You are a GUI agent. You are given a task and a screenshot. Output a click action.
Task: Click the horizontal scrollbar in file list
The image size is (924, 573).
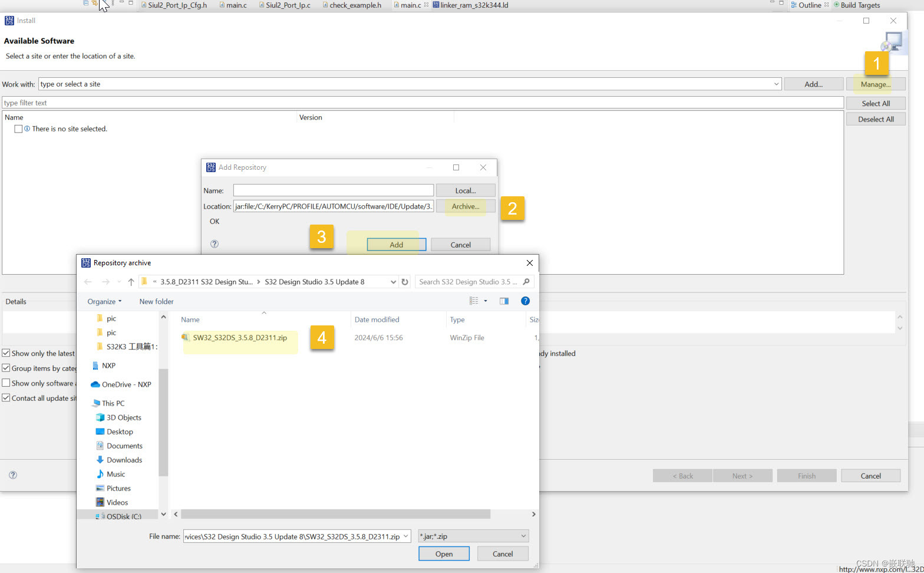tap(336, 514)
